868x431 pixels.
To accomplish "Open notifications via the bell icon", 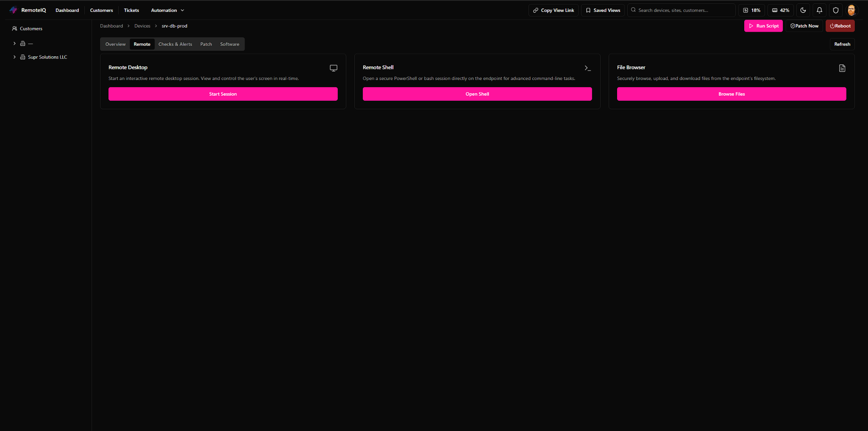I will coord(819,10).
